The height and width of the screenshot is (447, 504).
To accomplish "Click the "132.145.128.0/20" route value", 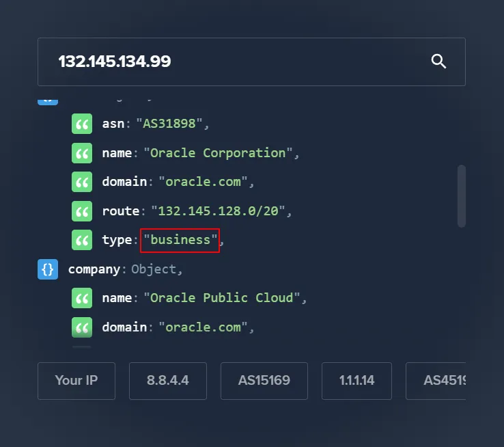I will 219,211.
